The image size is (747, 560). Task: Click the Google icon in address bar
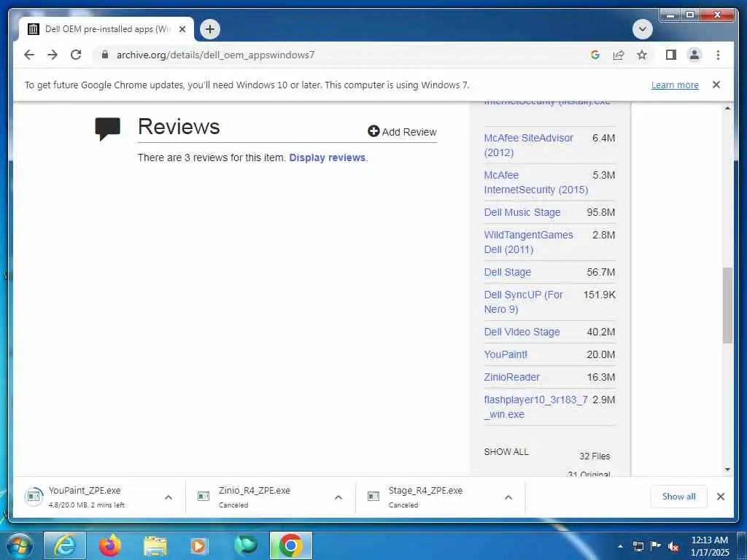pos(595,55)
